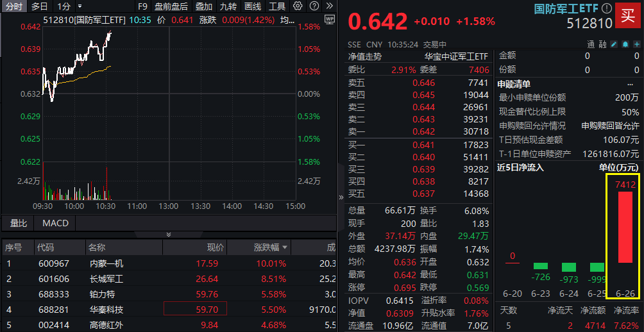Click the red 买 buy button
The width and height of the screenshot is (644, 332).
point(629,16)
